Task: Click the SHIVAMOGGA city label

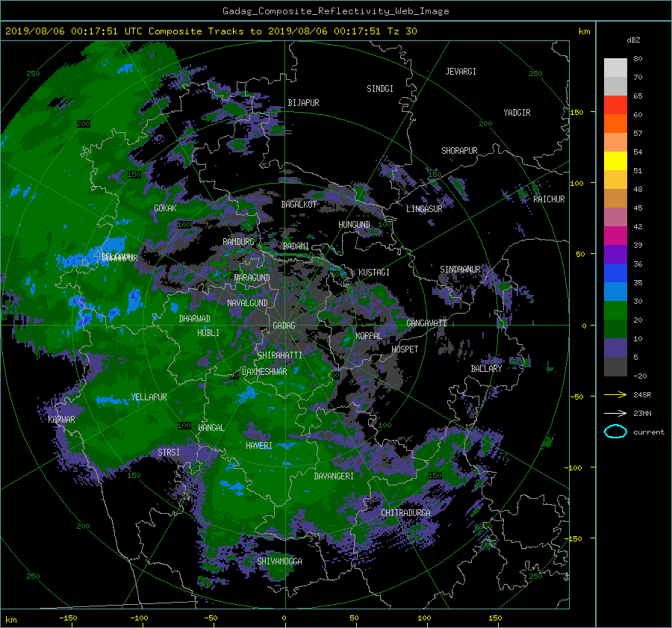Action: 279,561
